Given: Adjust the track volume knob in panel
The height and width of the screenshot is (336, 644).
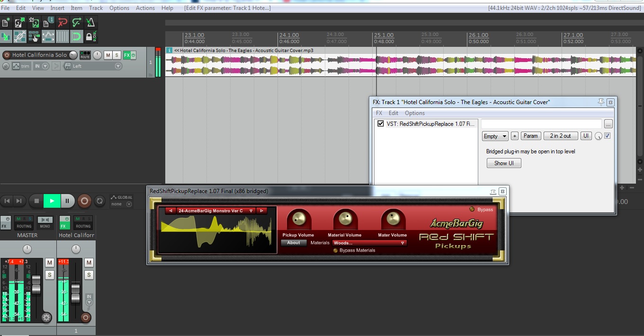Looking at the screenshot, I should coord(73,55).
